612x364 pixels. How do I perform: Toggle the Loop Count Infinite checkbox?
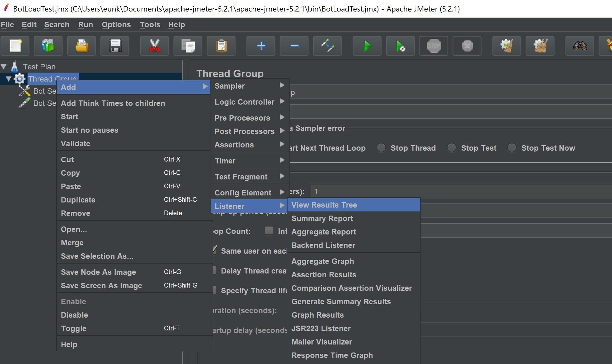click(x=269, y=231)
